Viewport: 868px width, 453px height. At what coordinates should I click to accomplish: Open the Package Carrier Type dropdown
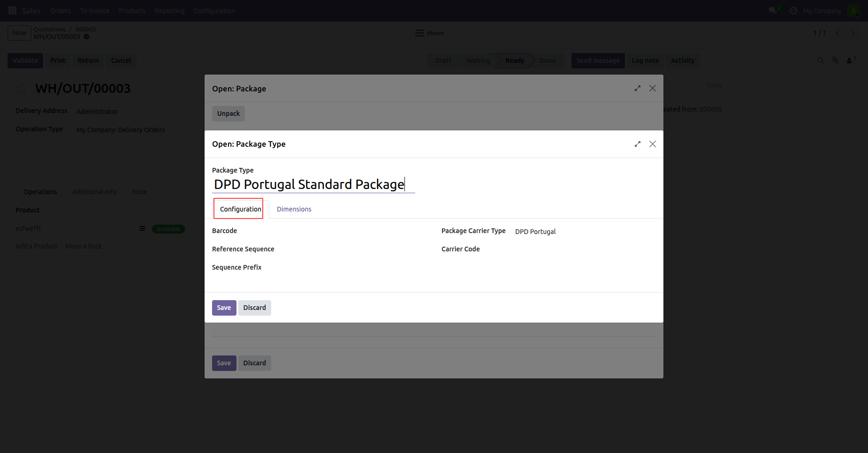click(x=585, y=232)
